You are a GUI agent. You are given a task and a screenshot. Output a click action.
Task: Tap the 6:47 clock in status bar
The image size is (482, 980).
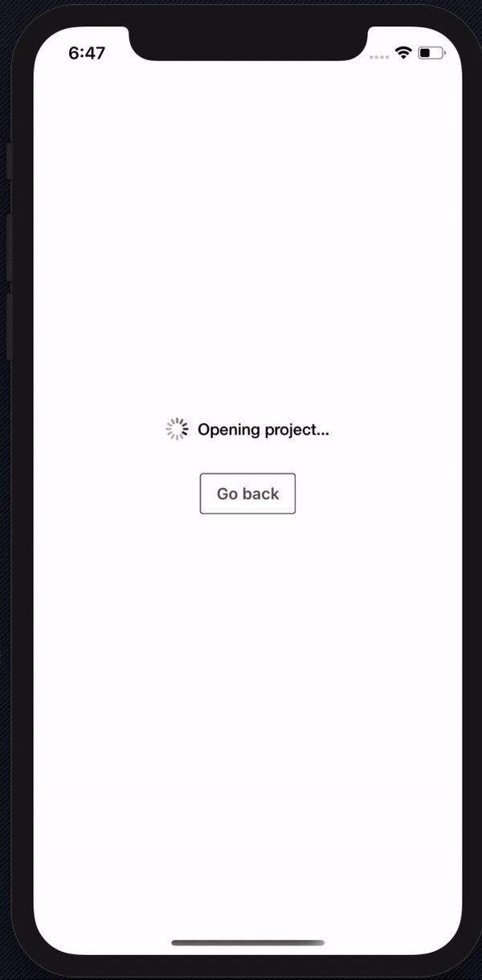(x=87, y=53)
